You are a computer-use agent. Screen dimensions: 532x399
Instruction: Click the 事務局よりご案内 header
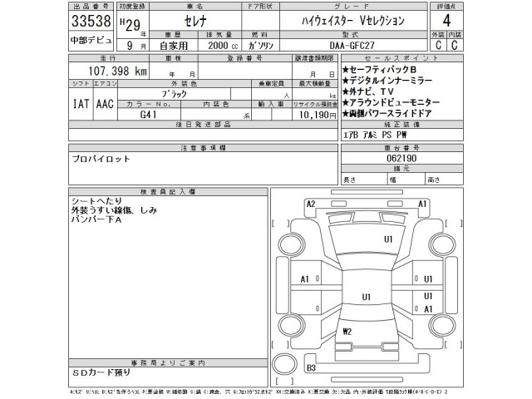point(168,363)
